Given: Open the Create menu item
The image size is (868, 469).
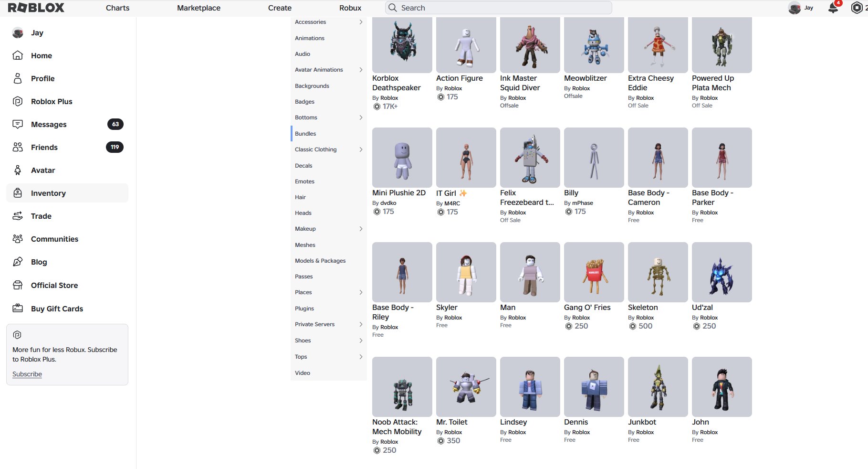Looking at the screenshot, I should (x=280, y=8).
